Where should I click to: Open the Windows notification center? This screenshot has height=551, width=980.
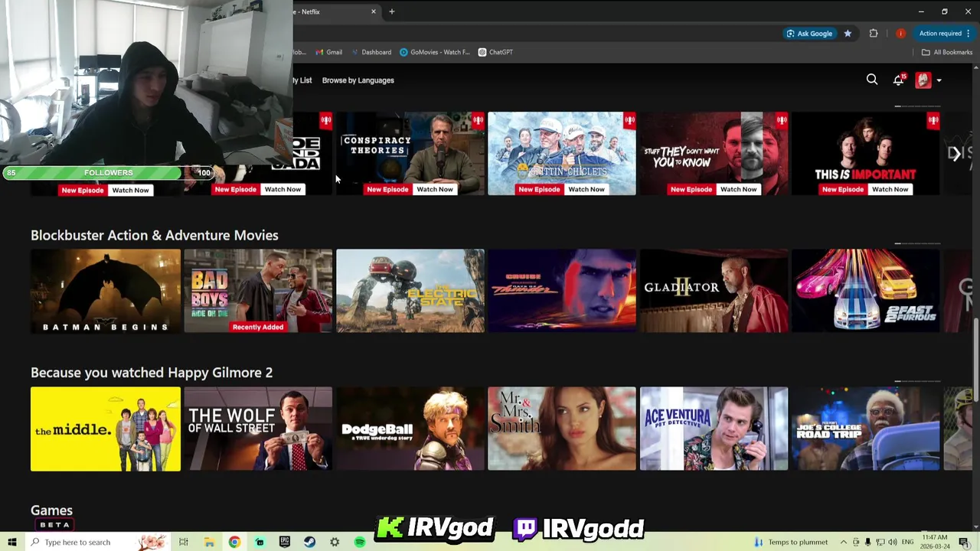[963, 542]
